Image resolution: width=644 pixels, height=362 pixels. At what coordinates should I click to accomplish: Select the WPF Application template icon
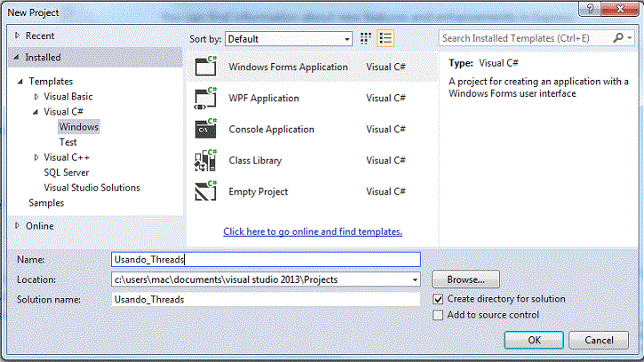206,98
